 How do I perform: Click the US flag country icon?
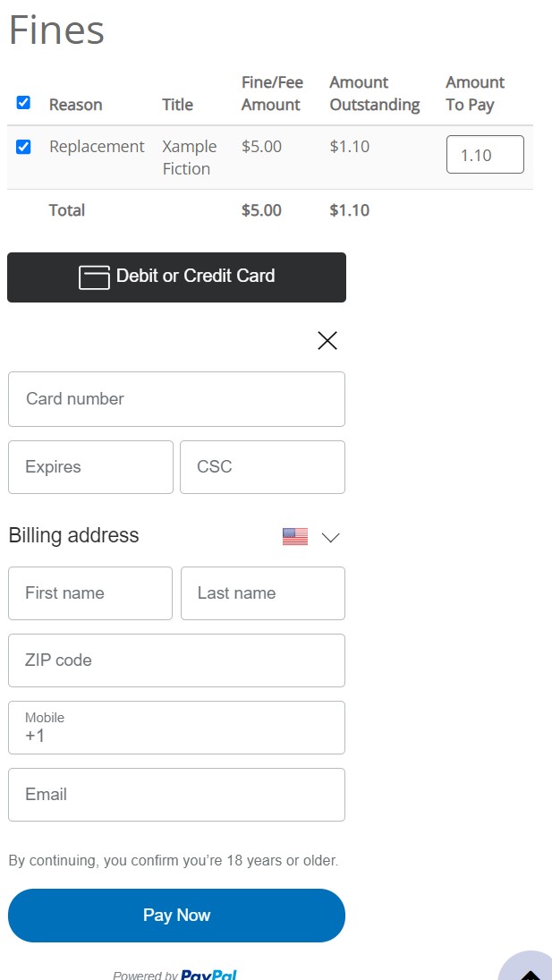coord(294,537)
